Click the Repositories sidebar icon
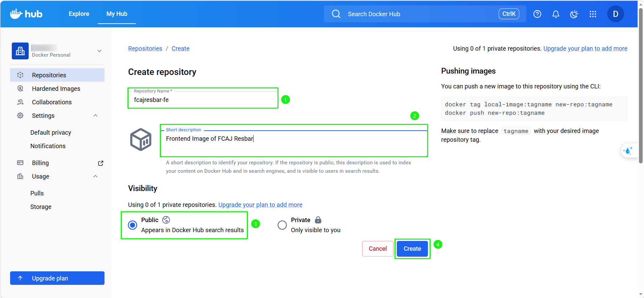Image resolution: width=644 pixels, height=298 pixels. click(20, 75)
